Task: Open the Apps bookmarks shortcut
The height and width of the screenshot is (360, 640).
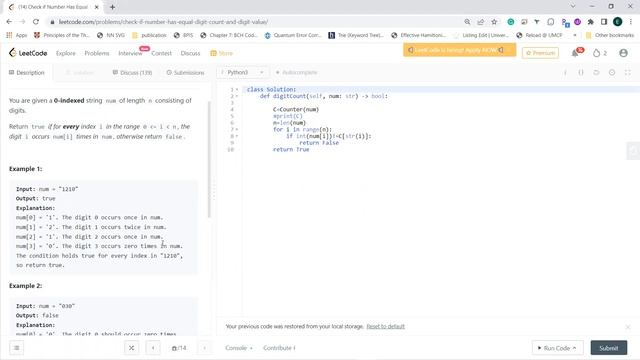Action: point(17,36)
